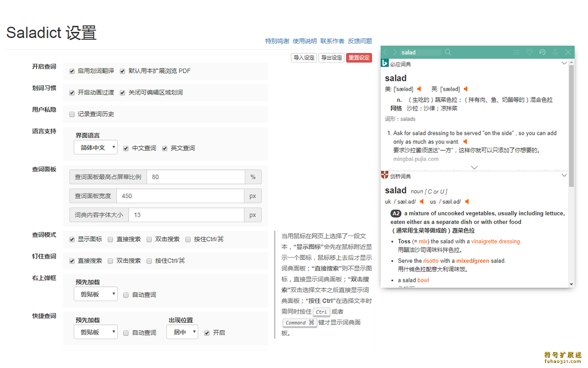This screenshot has width=588, height=368.
Task: Pin the dictionary panel
Action: (555, 52)
